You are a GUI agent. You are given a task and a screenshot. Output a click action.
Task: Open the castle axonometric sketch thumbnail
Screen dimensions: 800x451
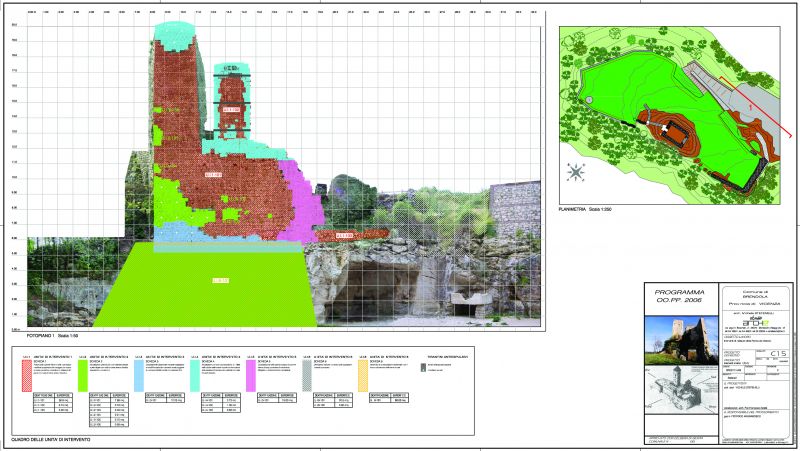click(681, 390)
